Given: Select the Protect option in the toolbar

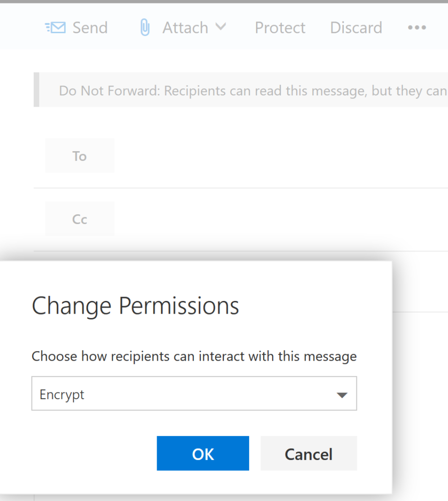Looking at the screenshot, I should coord(280,28).
